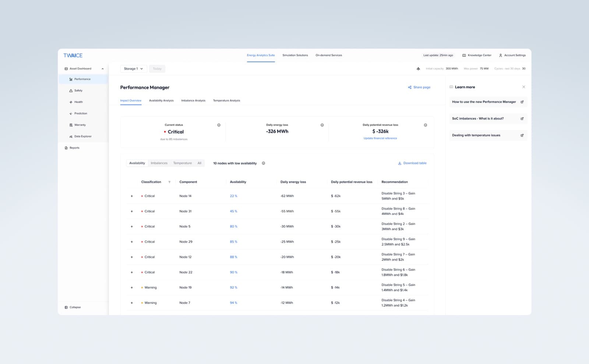
Task: Click the 85 % availability value
Action: [233, 242]
